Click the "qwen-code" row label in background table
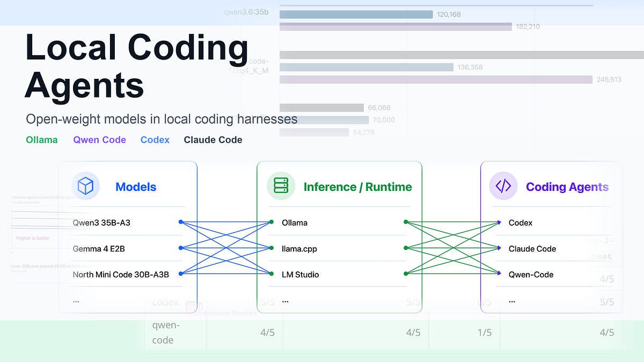The image size is (644, 362). [166, 333]
